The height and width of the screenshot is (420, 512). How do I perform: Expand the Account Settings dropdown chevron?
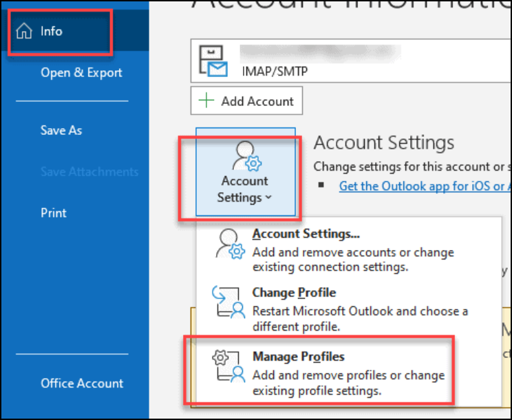(x=268, y=198)
